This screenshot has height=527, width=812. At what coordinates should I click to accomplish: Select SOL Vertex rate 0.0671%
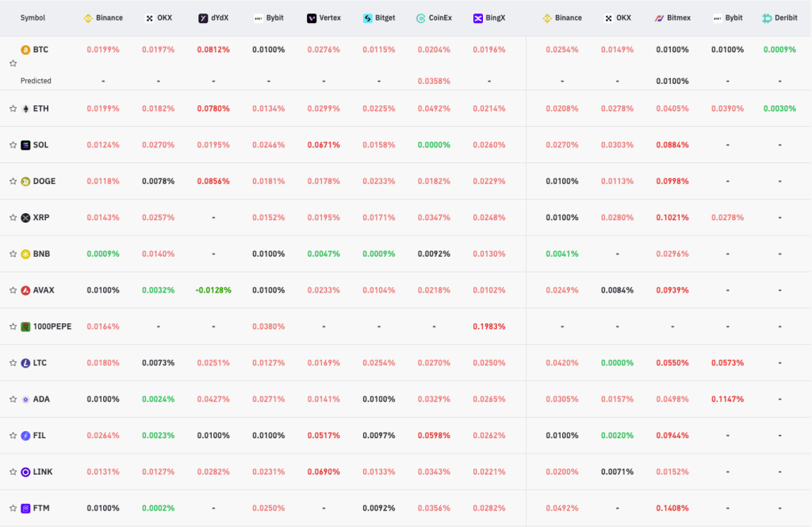[x=324, y=145]
